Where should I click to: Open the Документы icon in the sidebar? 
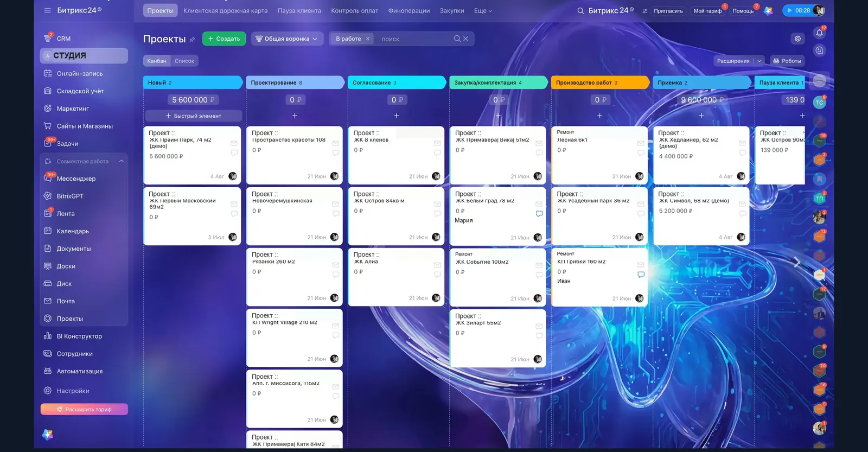point(48,249)
